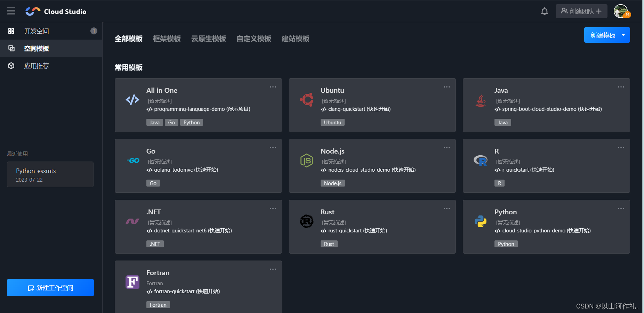Viewport: 644px width, 313px height.
Task: Open the Fortran card's more options menu
Action: [x=273, y=269]
